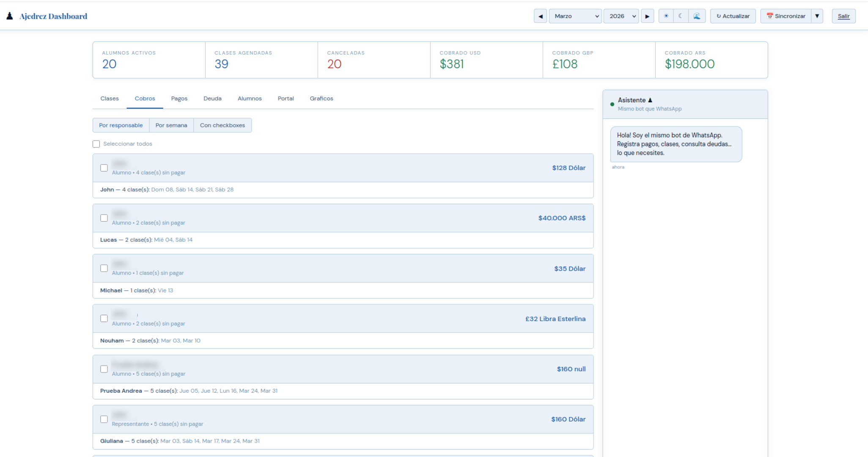Expand the Sincronizar options arrow
The height and width of the screenshot is (457, 868).
[x=817, y=16]
